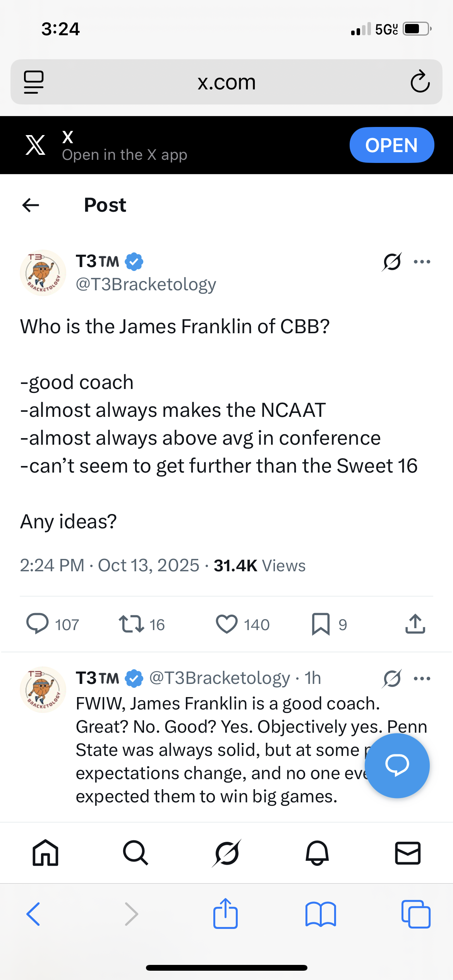Open the Grok icon on the main post
Screen dimensions: 453x980
pyautogui.click(x=392, y=262)
